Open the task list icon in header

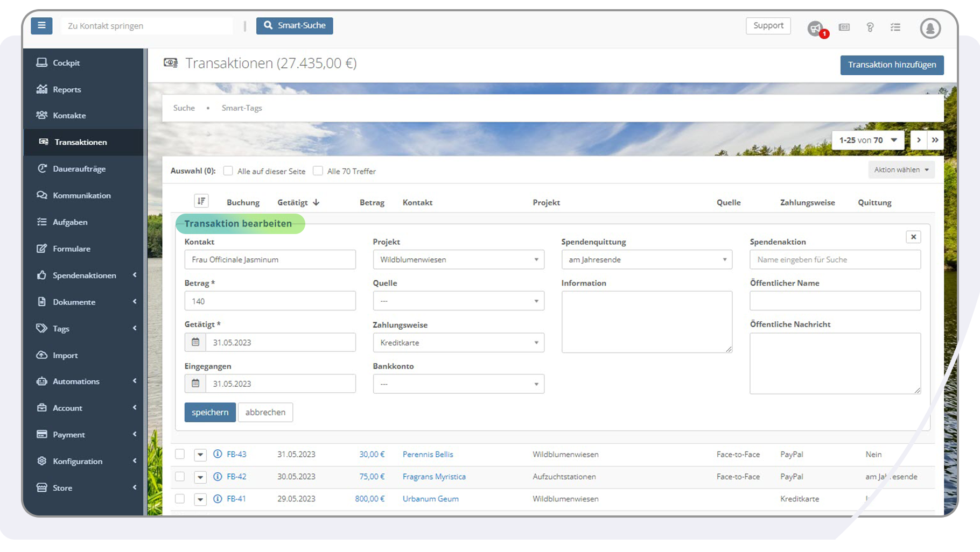point(895,27)
